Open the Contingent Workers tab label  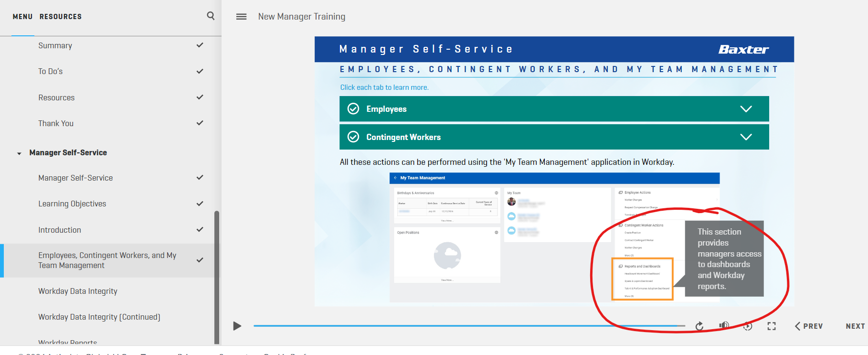tap(403, 137)
